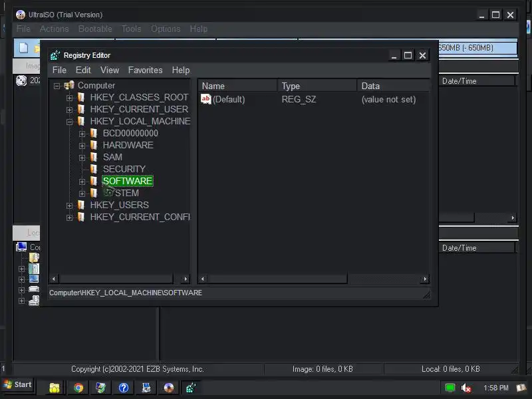Open Google Chrome from the taskbar
This screenshot has height=399, width=532.
(x=78, y=388)
